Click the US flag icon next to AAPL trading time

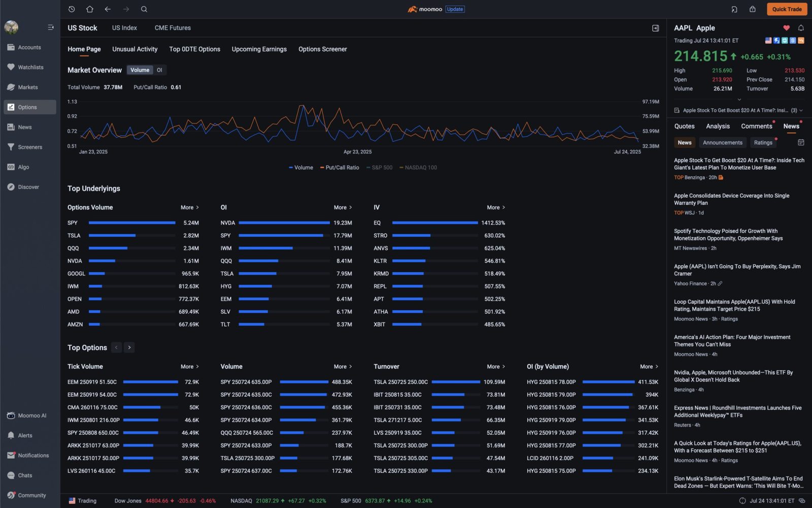tap(768, 41)
